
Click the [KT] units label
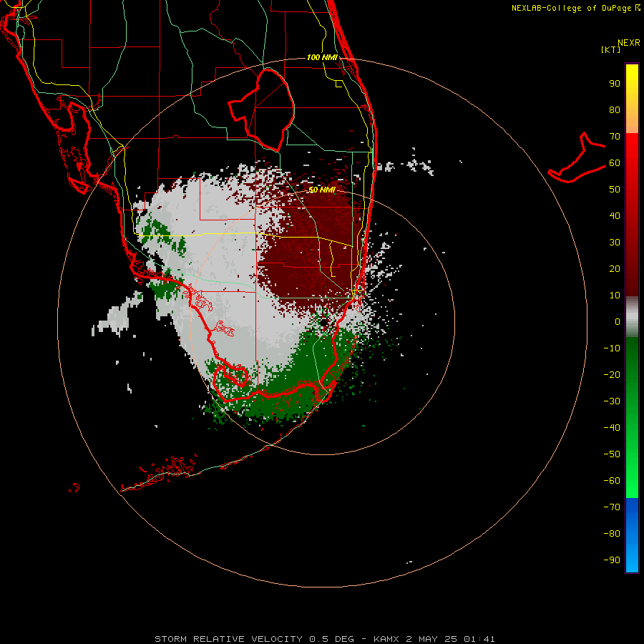(x=611, y=49)
